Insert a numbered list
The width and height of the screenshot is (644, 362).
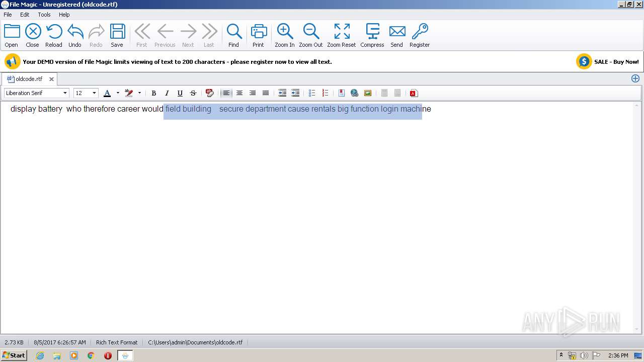(325, 93)
